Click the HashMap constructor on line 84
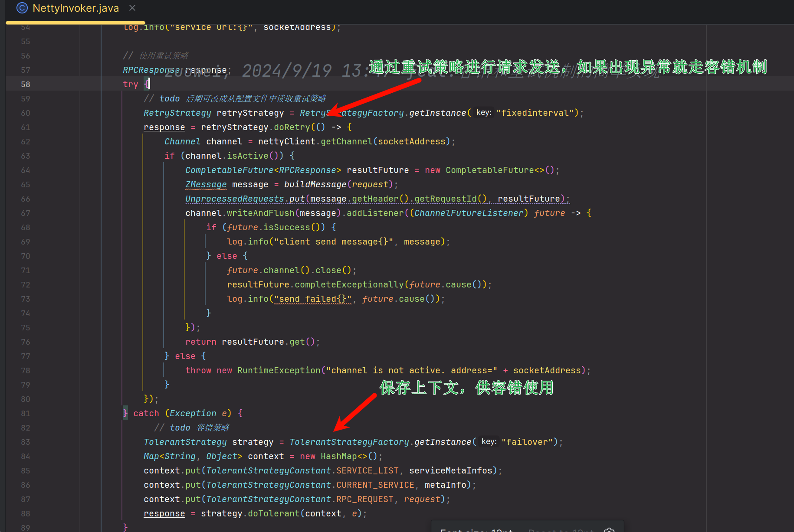794x532 pixels. point(338,456)
